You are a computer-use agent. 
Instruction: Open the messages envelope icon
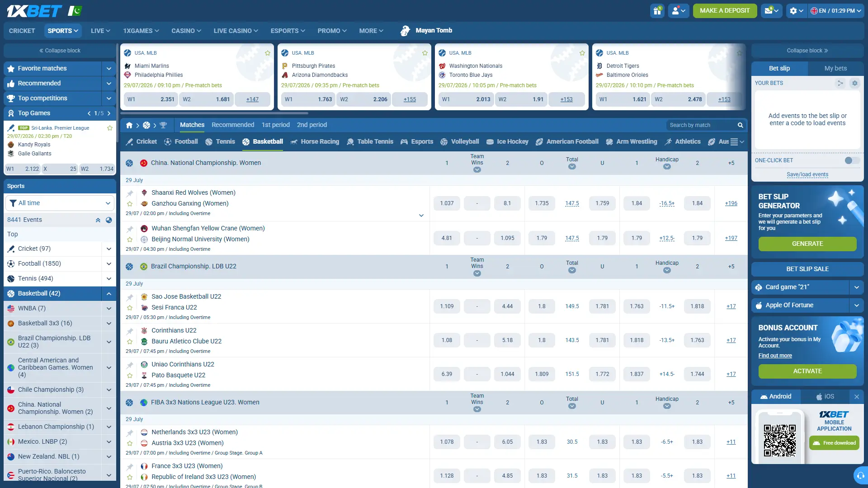pyautogui.click(x=771, y=11)
